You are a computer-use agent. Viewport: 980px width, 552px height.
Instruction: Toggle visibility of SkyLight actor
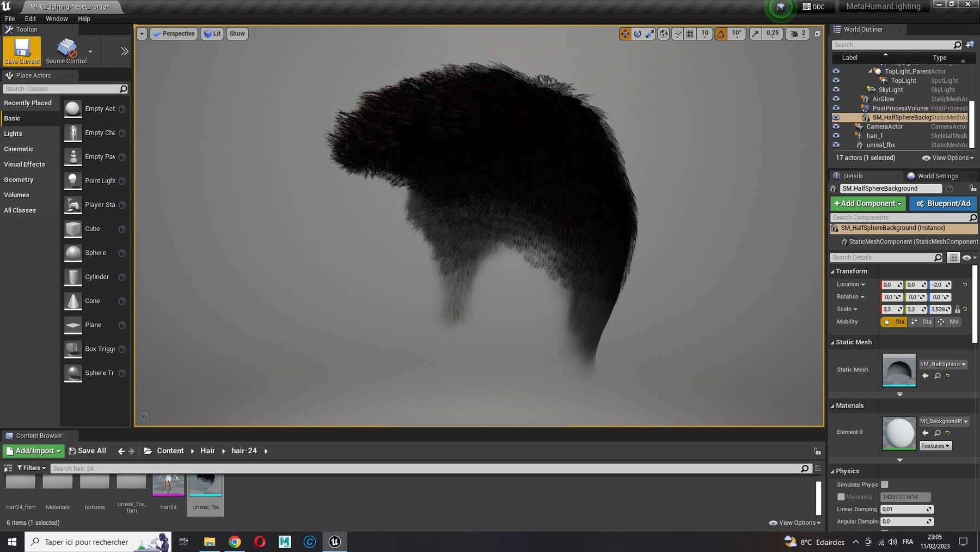tap(836, 90)
